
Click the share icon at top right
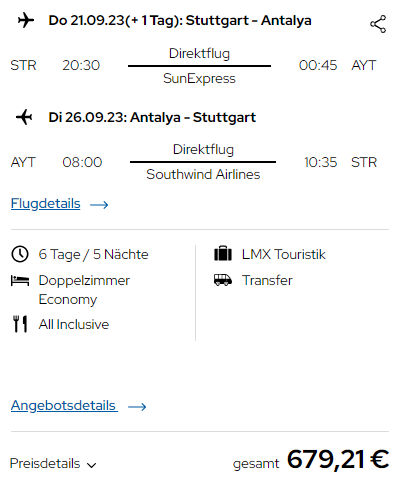tap(378, 24)
